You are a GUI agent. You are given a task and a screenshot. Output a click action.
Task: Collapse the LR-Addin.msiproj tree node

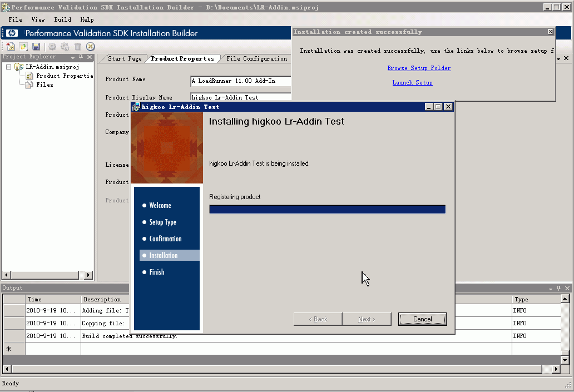tap(8, 67)
